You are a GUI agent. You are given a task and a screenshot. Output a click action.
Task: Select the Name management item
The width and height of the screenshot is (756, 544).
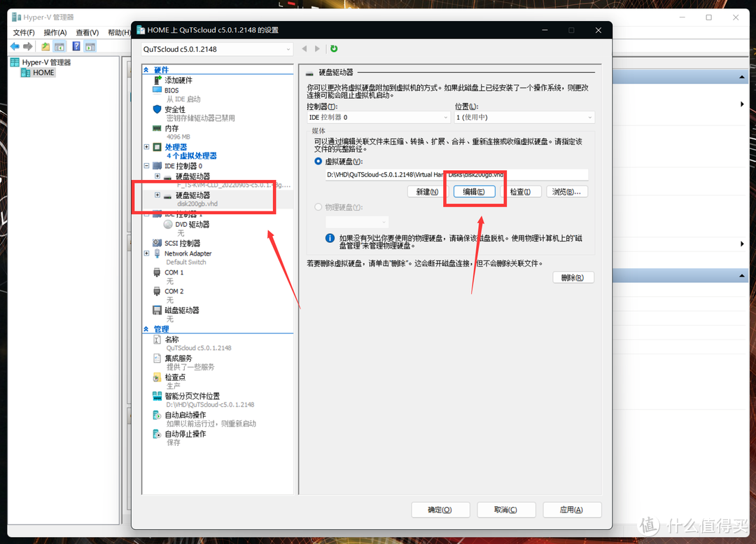pos(171,340)
